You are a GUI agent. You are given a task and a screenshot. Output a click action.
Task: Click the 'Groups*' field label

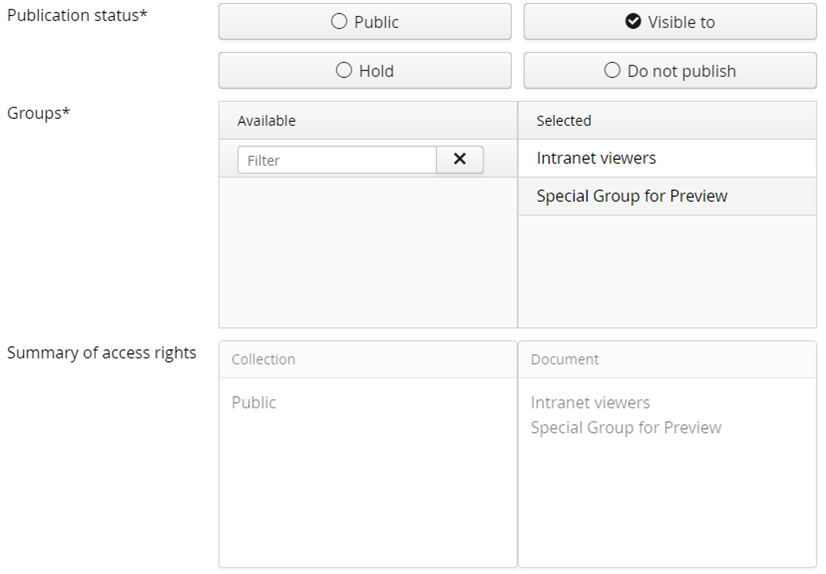click(x=38, y=112)
